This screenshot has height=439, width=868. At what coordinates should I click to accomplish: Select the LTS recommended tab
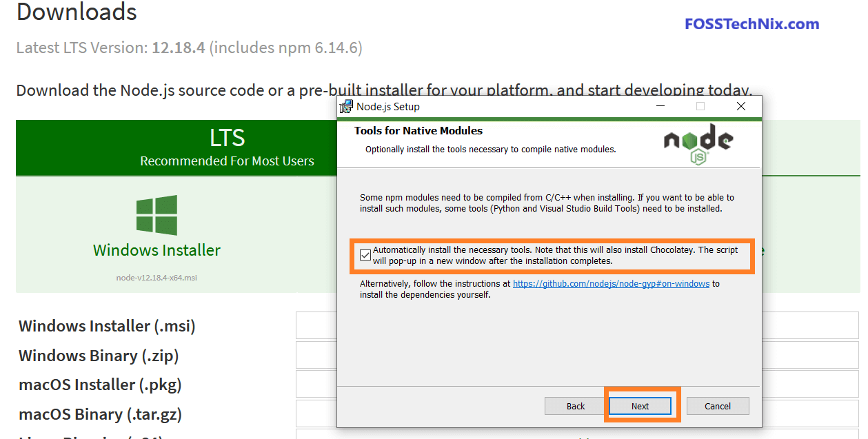227,147
